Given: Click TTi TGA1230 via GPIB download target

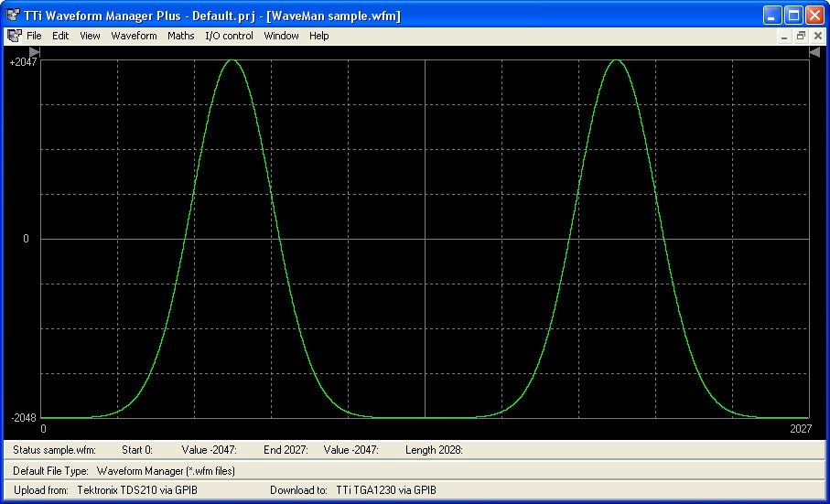Looking at the screenshot, I should coord(386,490).
